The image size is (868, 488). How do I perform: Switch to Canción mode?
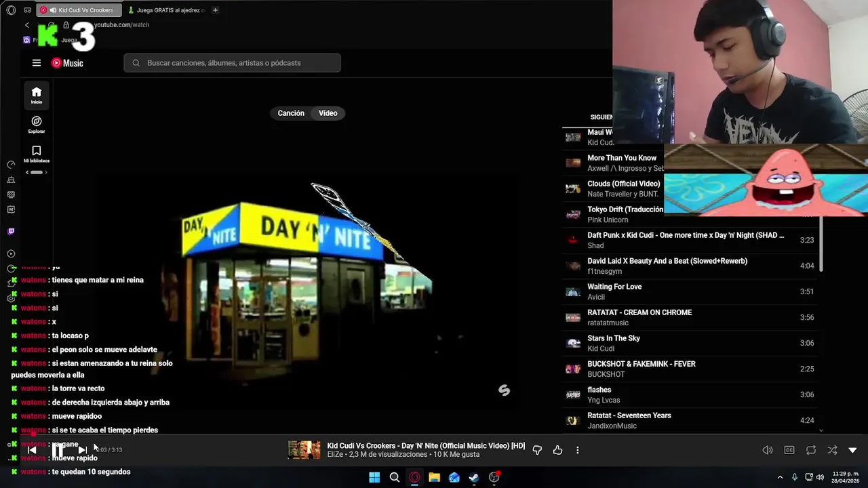[x=291, y=113]
